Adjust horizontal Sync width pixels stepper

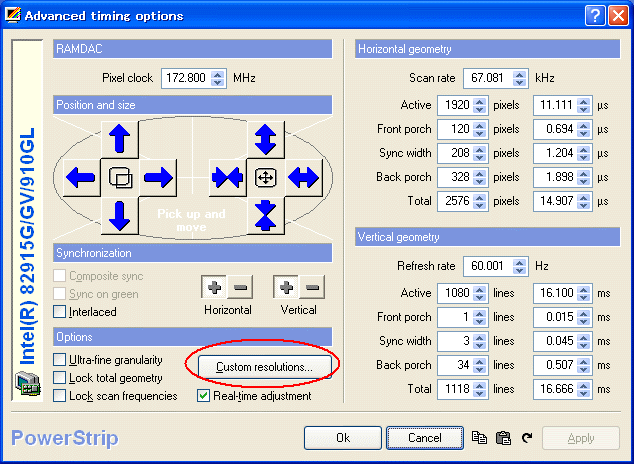click(x=480, y=153)
